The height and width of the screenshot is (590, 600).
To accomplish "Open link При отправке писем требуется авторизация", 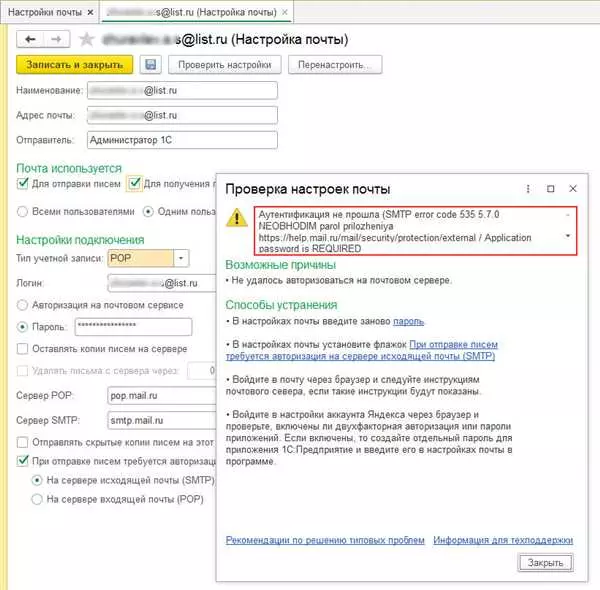I will point(361,350).
